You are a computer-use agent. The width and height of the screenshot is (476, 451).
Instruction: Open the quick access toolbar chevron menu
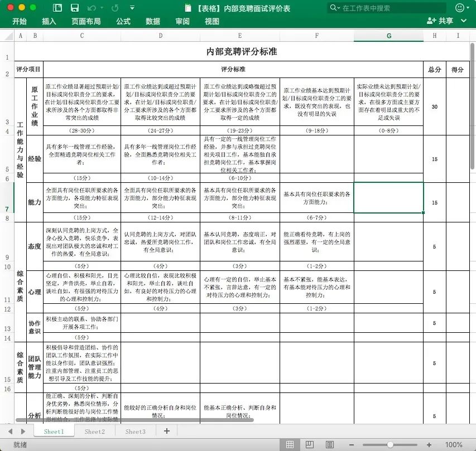(132, 7)
